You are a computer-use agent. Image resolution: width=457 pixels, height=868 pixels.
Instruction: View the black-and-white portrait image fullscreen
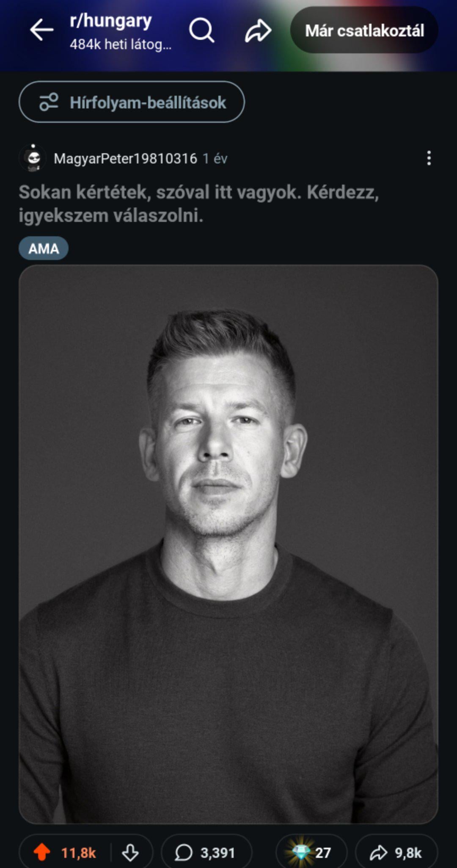tap(228, 544)
